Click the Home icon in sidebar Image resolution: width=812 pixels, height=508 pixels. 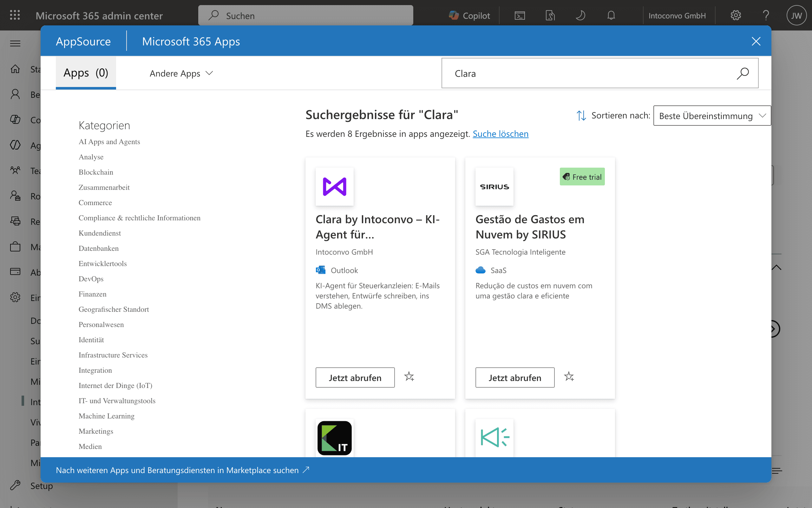(x=15, y=69)
